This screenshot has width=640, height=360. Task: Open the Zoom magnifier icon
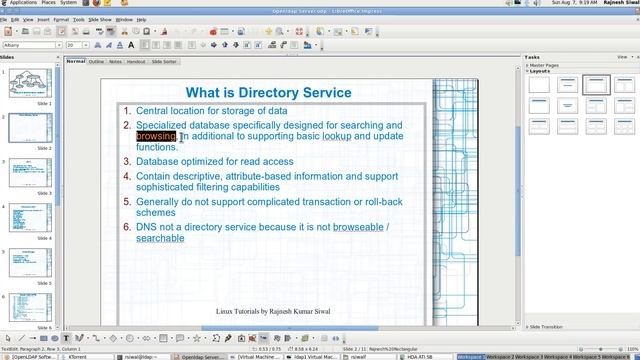(x=280, y=31)
